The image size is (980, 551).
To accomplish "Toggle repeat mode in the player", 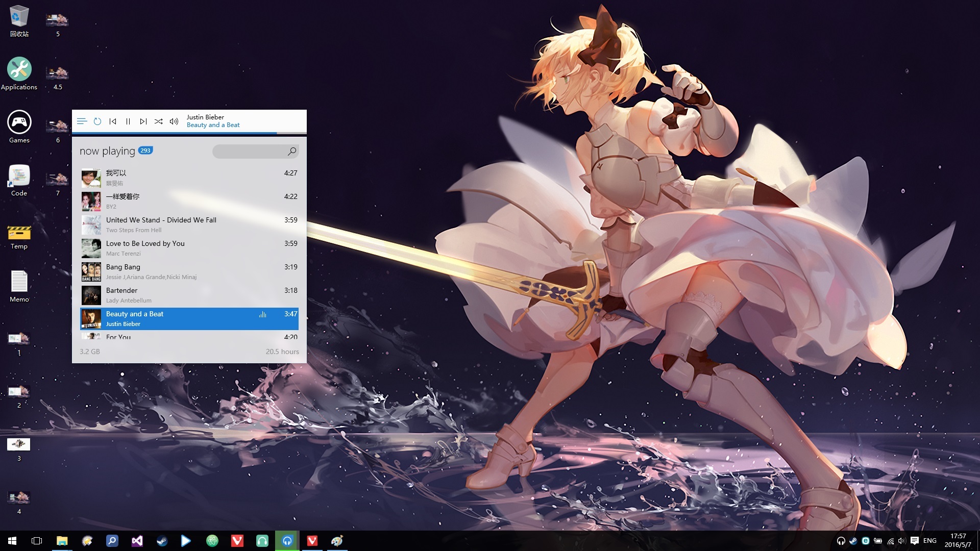I will pos(97,121).
